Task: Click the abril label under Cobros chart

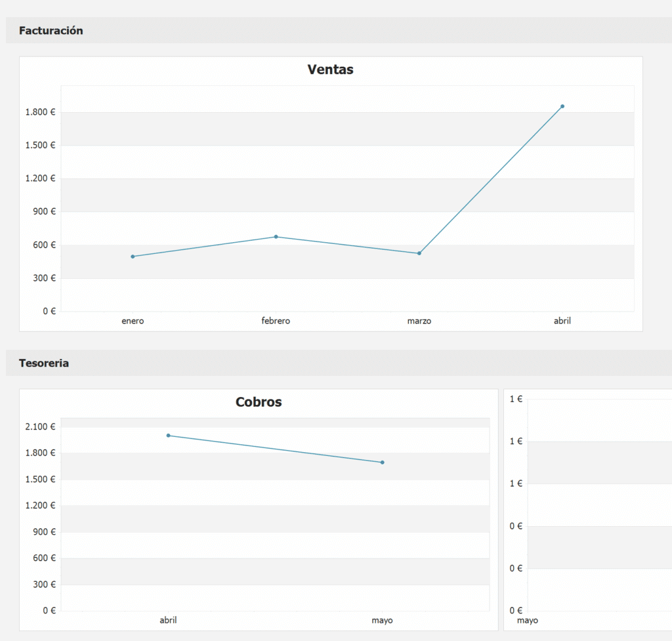Action: pos(169,620)
